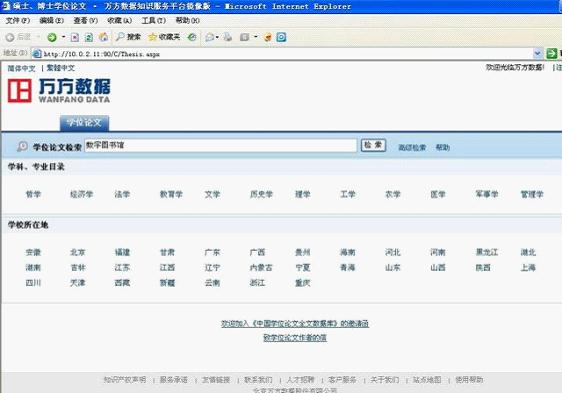
Task: Open the 文件(F) menu
Action: (18, 21)
